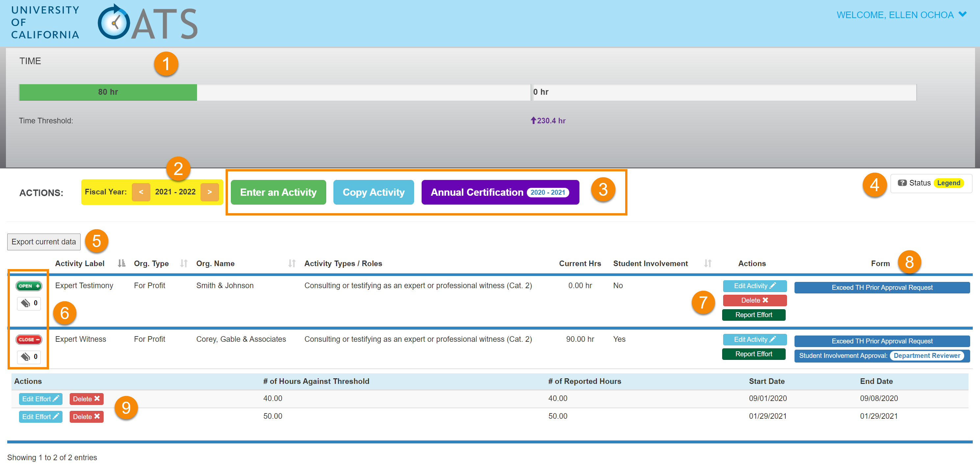980x475 pixels.
Task: Click the 09/01/2020 start date
Action: click(x=768, y=398)
